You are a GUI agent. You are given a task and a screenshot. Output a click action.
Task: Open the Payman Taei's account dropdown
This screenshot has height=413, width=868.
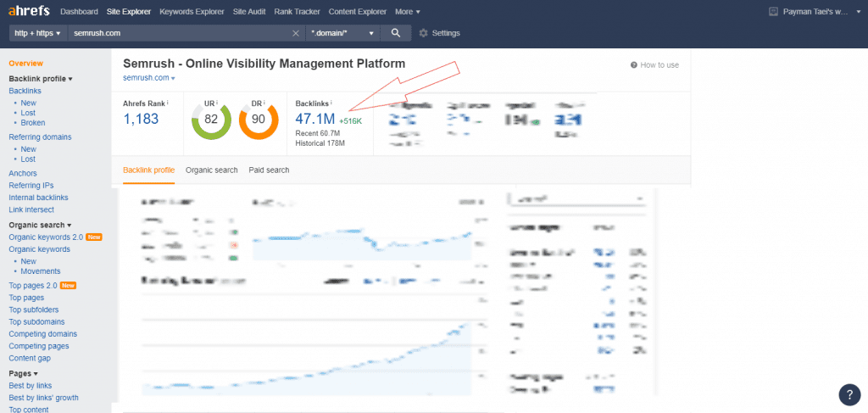tap(822, 12)
